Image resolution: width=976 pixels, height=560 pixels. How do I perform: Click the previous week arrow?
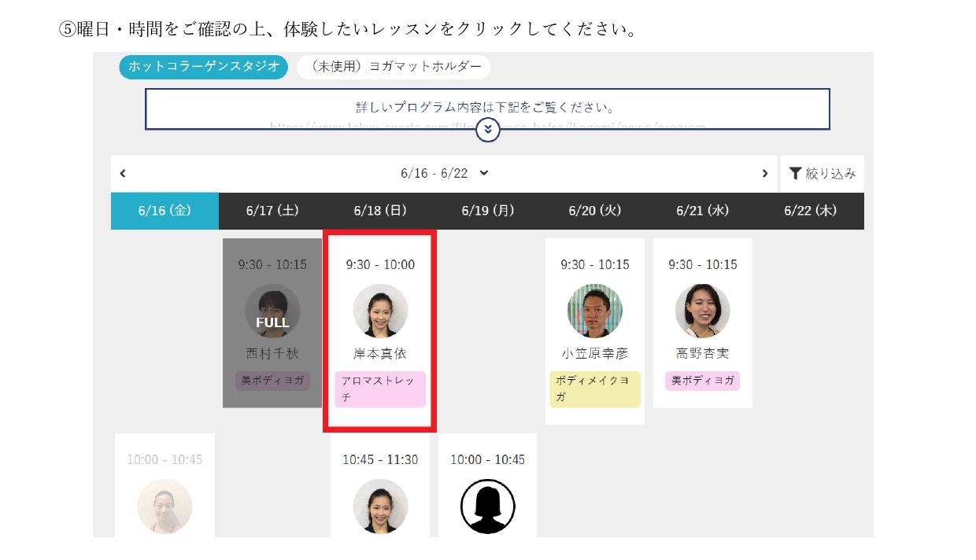[123, 174]
